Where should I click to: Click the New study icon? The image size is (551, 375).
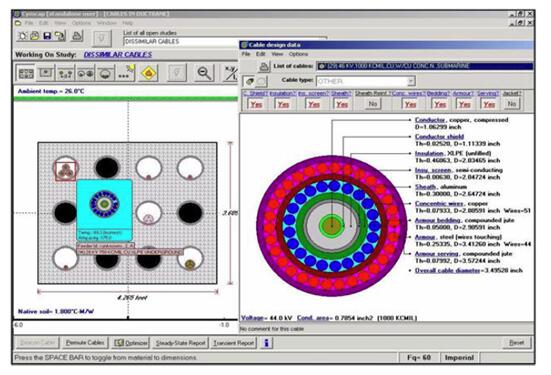pos(22,36)
